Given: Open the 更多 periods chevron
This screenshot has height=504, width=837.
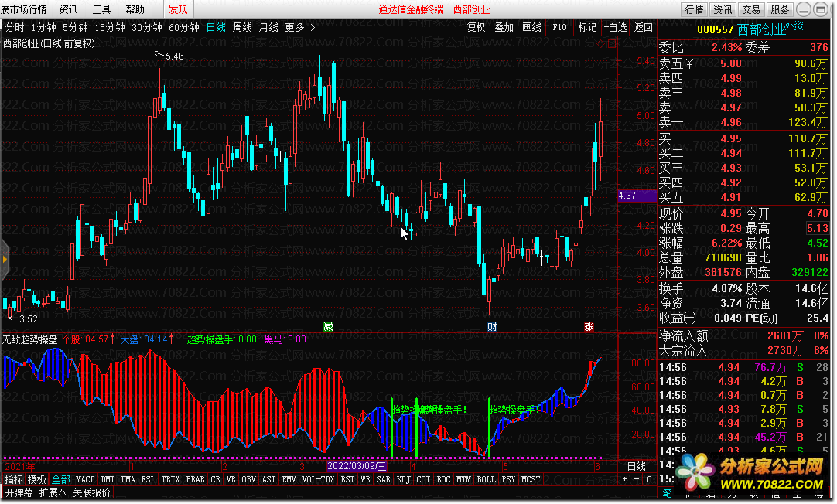Looking at the screenshot, I should [x=313, y=27].
